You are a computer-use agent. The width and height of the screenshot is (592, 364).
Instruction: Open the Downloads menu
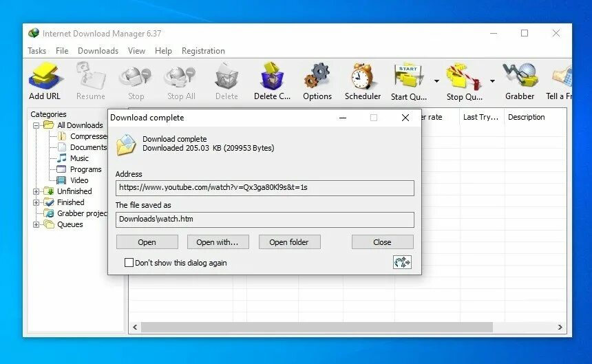98,50
